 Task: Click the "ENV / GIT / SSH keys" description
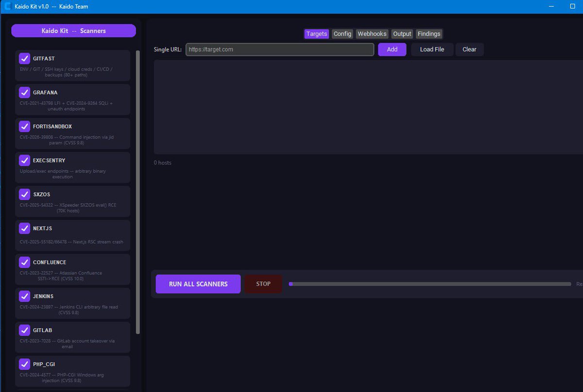[x=66, y=72]
